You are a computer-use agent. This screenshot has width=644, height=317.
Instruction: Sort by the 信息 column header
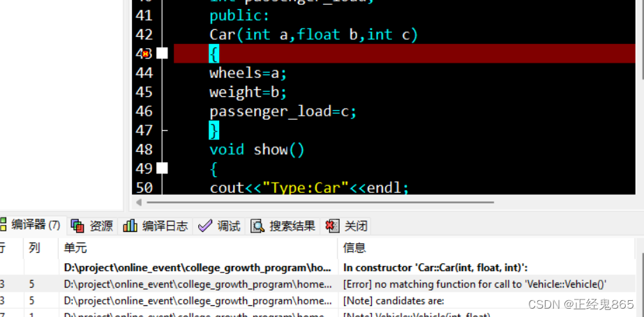354,248
